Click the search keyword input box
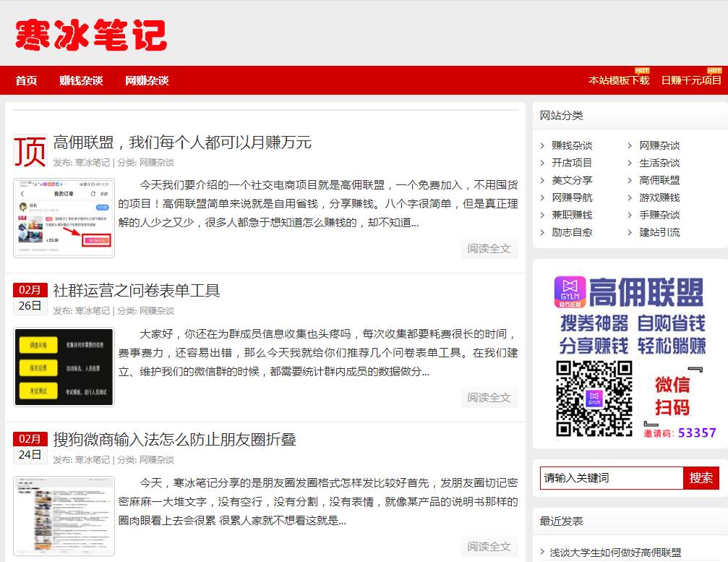Screen dimensions: 728x562 click(611, 478)
